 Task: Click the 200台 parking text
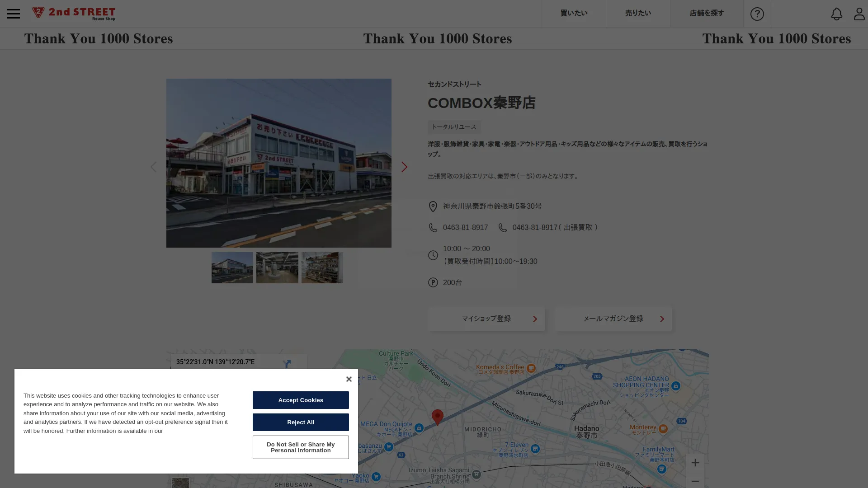(x=453, y=283)
